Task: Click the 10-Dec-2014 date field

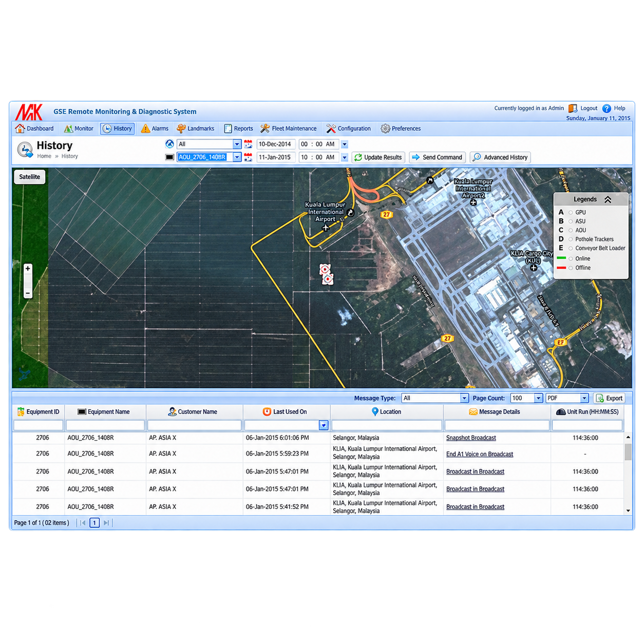Action: 275,144
